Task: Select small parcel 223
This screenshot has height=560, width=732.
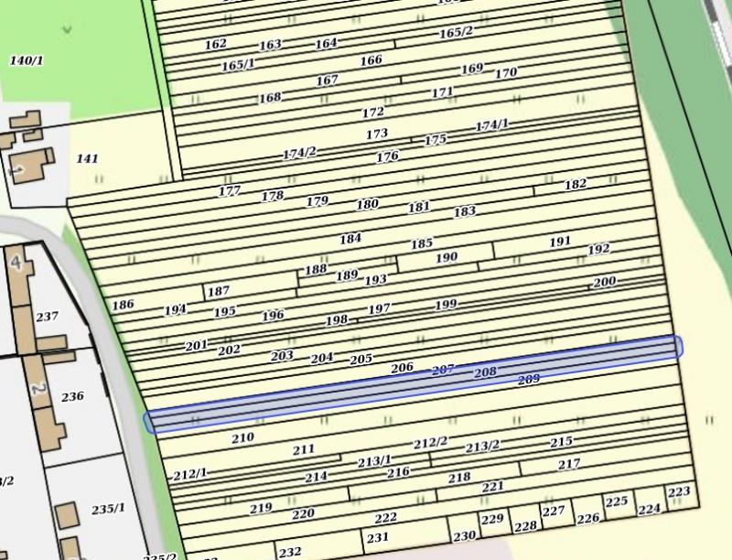Action: click(679, 492)
